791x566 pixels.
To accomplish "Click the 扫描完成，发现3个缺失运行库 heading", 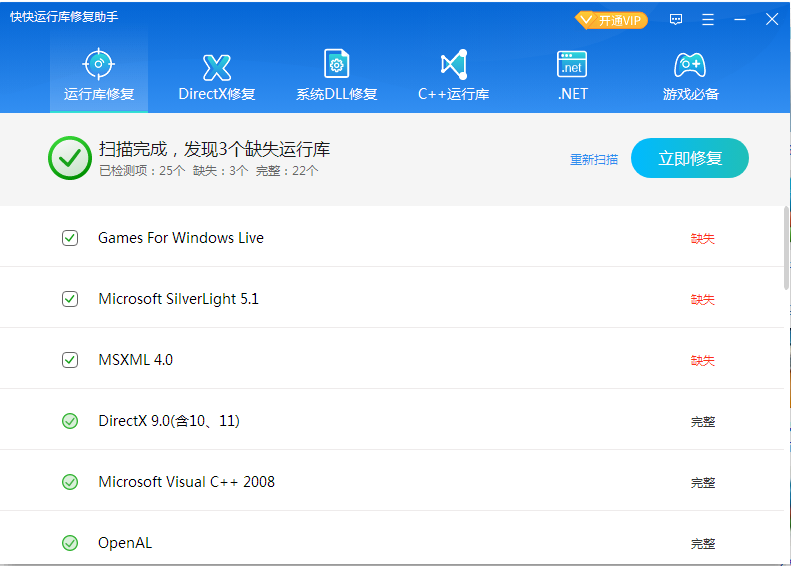I will pyautogui.click(x=214, y=149).
